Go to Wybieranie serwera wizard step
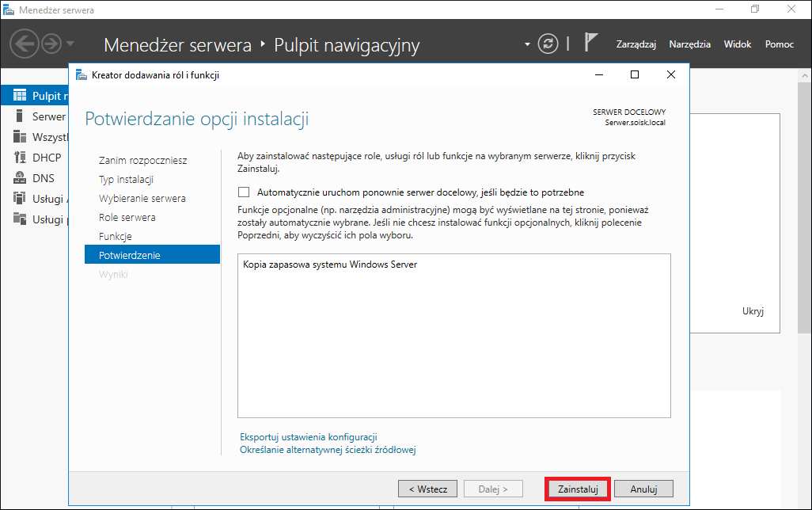812x510 pixels. (x=142, y=199)
